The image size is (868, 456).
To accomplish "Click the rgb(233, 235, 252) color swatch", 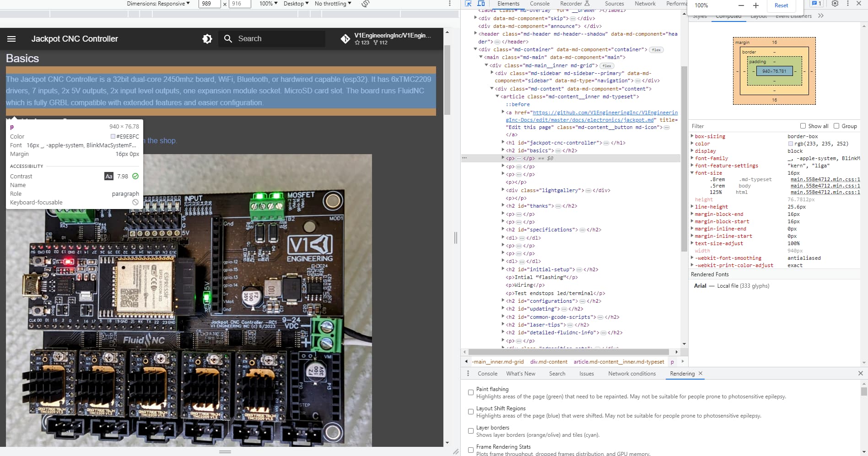I will click(x=790, y=144).
